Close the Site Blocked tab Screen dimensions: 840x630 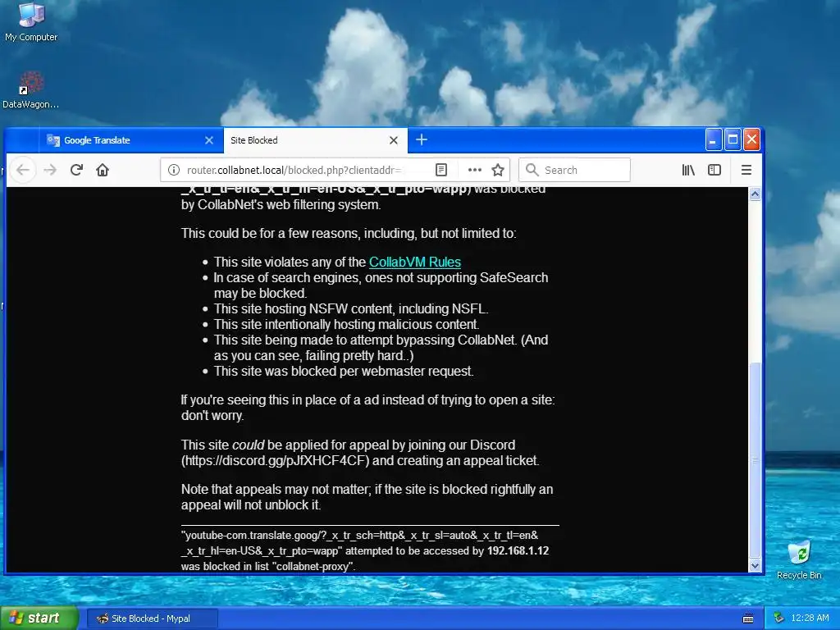coord(394,140)
